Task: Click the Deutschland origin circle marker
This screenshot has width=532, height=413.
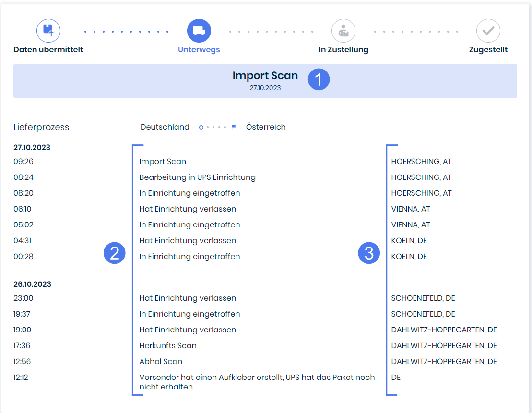Action: [x=201, y=127]
